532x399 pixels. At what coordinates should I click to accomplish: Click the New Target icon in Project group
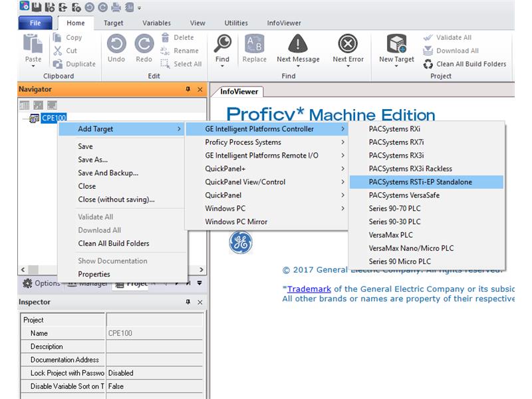click(x=396, y=44)
